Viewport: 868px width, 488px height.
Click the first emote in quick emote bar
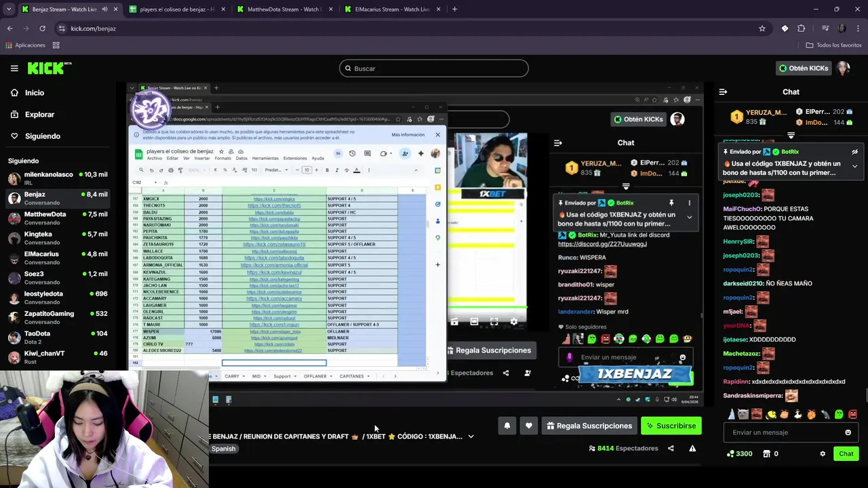[x=731, y=414]
